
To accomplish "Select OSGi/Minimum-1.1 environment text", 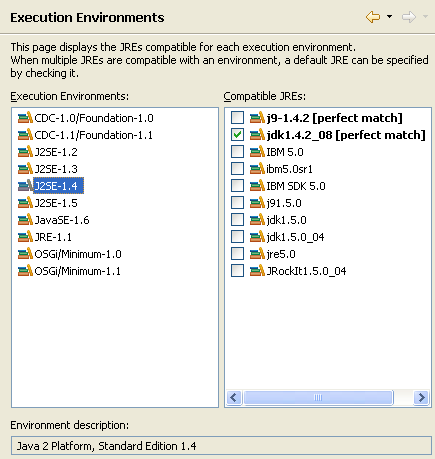I will (78, 271).
